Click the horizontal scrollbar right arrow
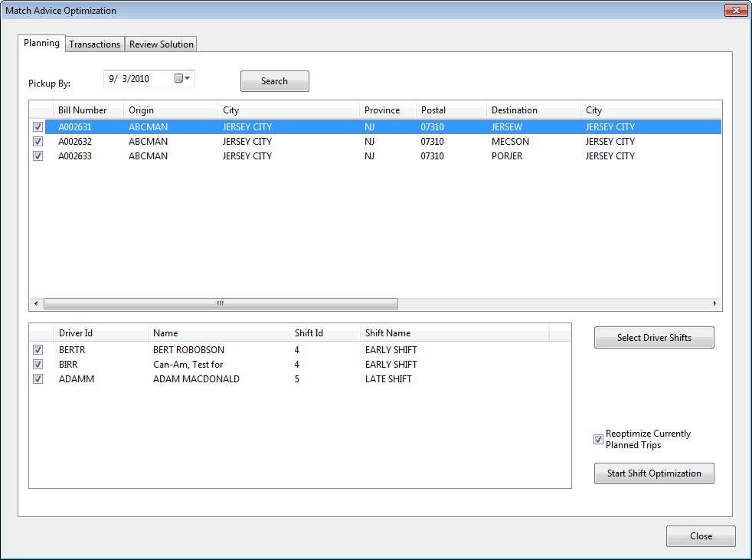 [715, 304]
